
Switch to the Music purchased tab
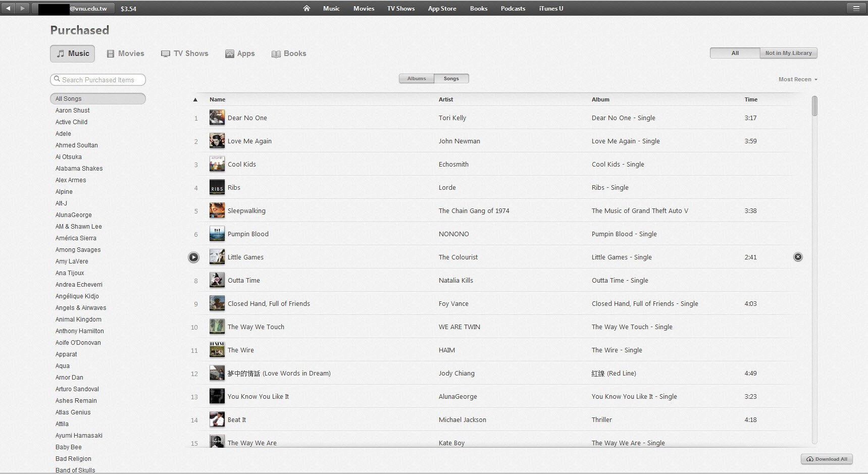pyautogui.click(x=73, y=54)
